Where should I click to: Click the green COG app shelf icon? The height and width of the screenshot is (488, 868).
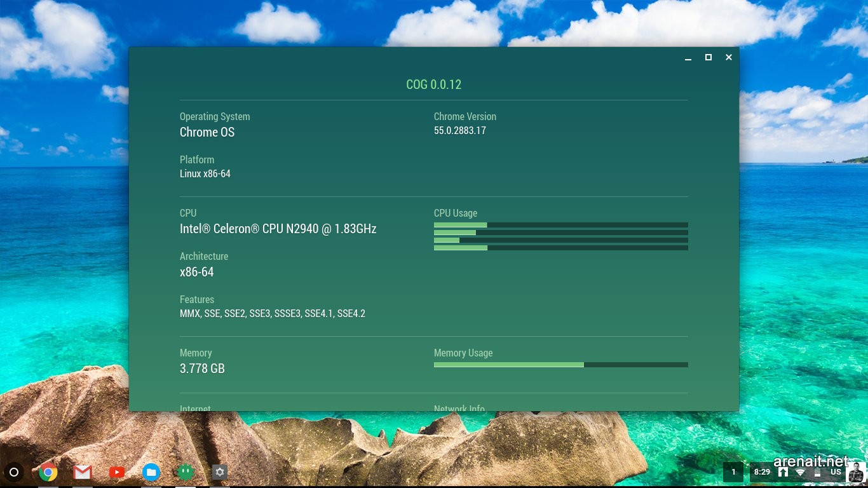[x=186, y=472]
